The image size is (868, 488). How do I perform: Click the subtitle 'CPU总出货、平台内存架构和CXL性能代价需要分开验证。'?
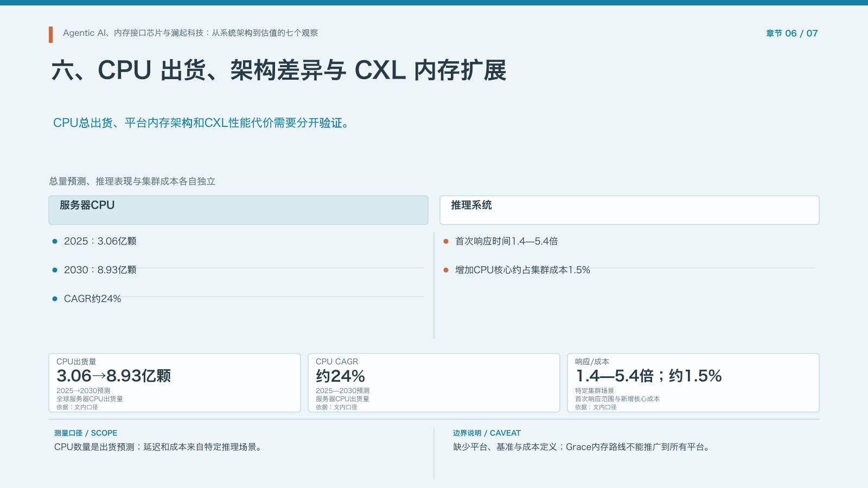[x=202, y=123]
